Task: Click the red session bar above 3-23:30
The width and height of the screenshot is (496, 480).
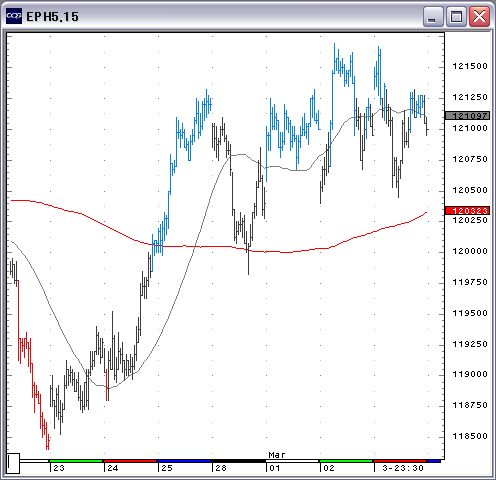Action: pyautogui.click(x=400, y=461)
